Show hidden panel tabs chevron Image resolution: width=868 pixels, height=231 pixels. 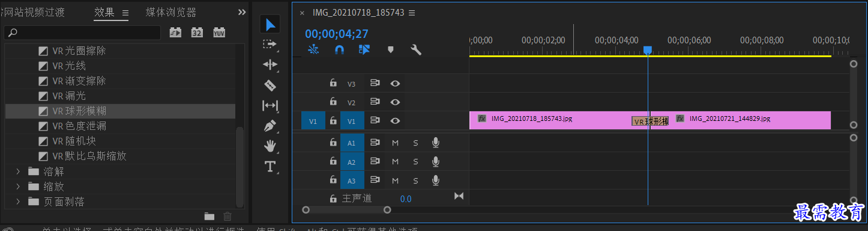[x=242, y=12]
